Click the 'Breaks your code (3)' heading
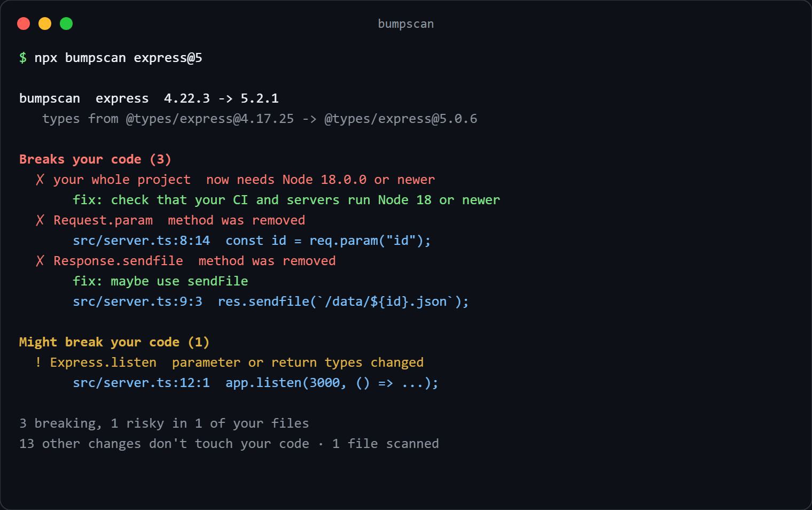This screenshot has width=812, height=510. click(95, 159)
